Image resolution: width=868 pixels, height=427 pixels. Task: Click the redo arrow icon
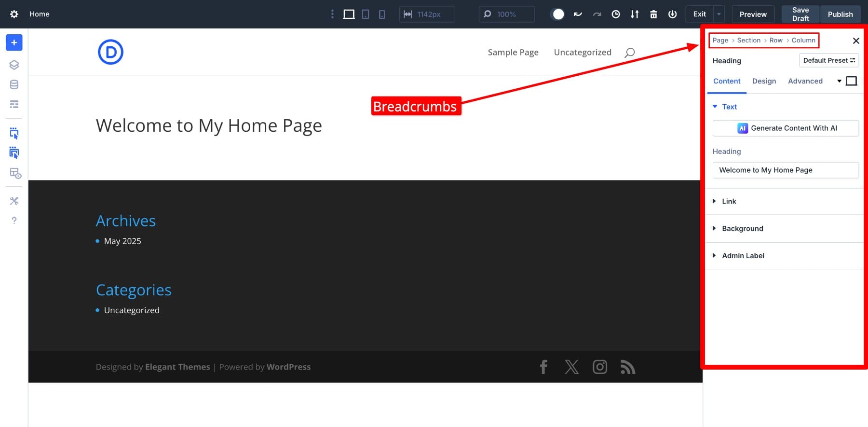click(597, 14)
